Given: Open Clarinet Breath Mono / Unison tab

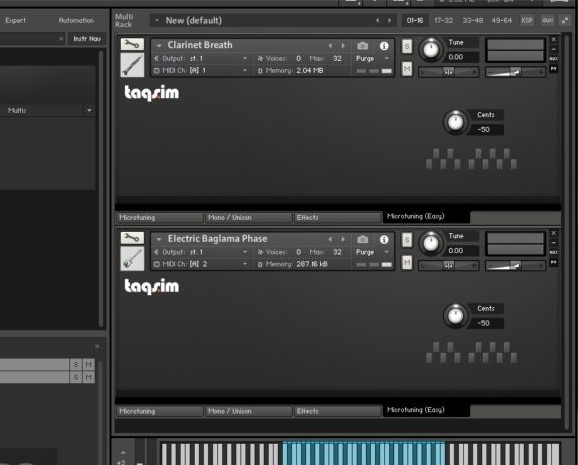Looking at the screenshot, I should [x=248, y=218].
